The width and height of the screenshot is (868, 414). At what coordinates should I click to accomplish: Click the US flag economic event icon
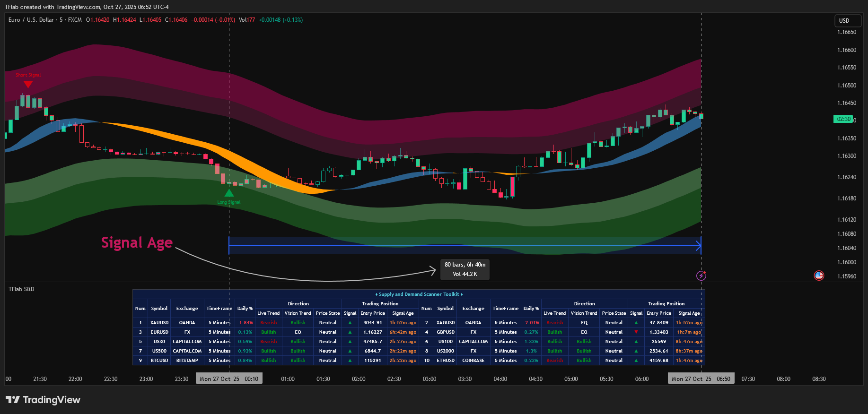(x=819, y=276)
